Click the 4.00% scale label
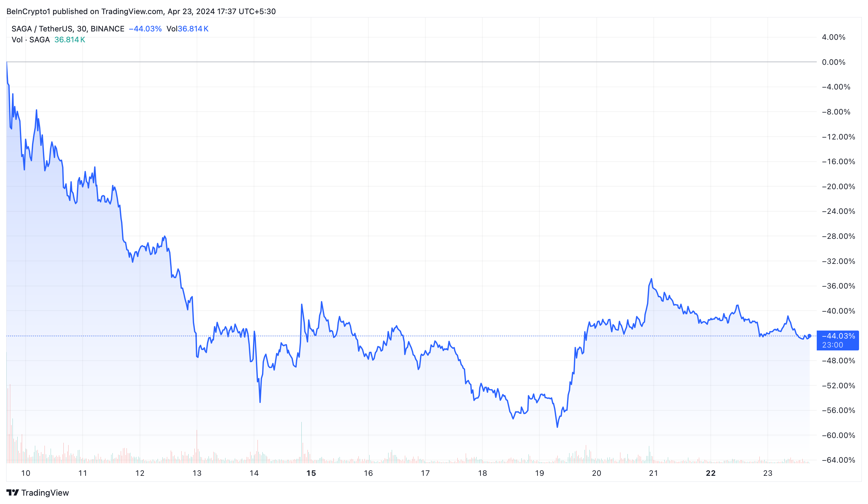 (833, 37)
